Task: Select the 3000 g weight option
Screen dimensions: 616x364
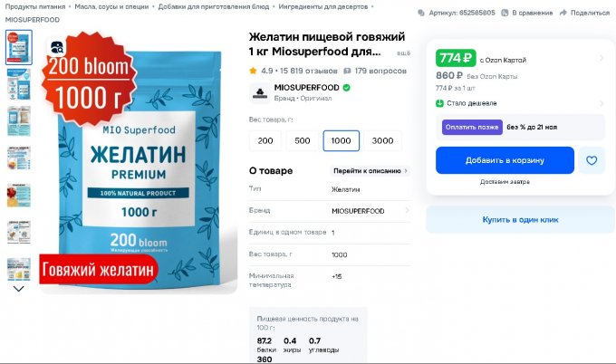Action: click(382, 140)
